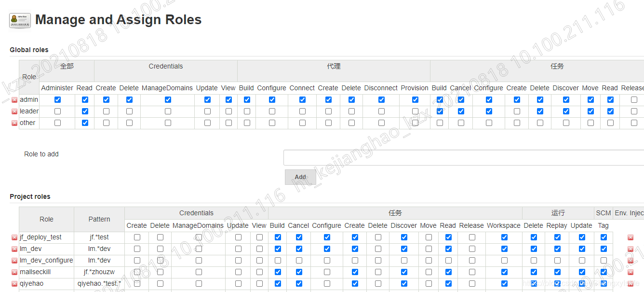Delete the other global role
Image resolution: width=644 pixels, height=292 pixels.
point(14,123)
